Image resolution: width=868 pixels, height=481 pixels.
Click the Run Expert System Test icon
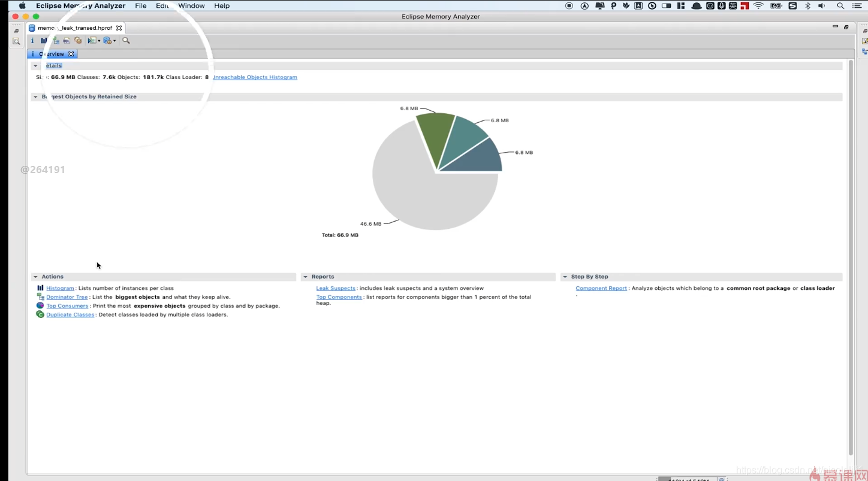[x=92, y=41]
